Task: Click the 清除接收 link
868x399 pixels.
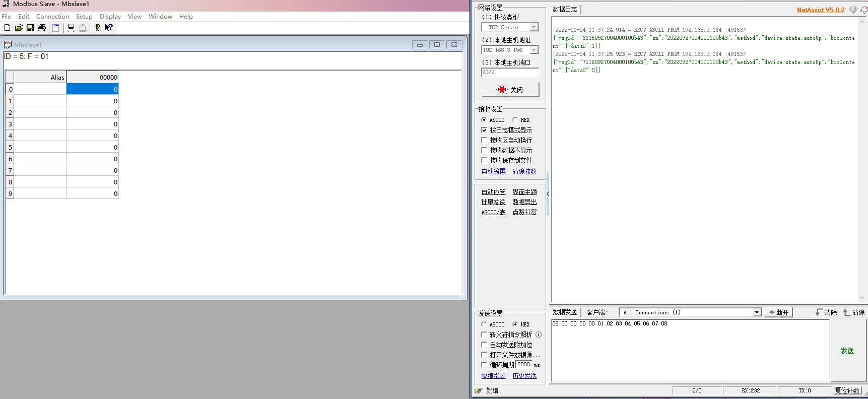Action: pos(524,171)
